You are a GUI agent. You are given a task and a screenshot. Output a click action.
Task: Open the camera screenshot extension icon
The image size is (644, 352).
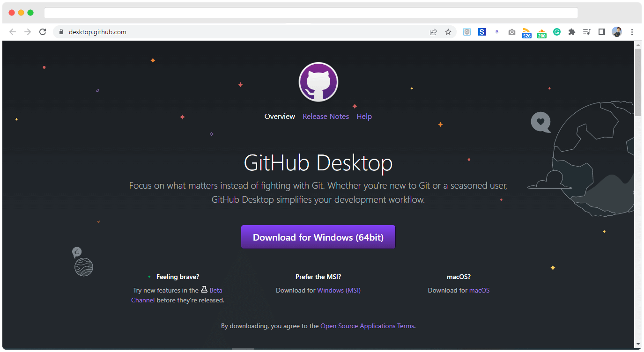[512, 32]
